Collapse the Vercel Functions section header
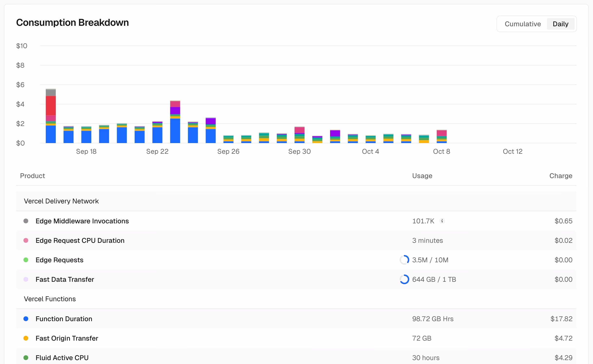 (x=50, y=299)
